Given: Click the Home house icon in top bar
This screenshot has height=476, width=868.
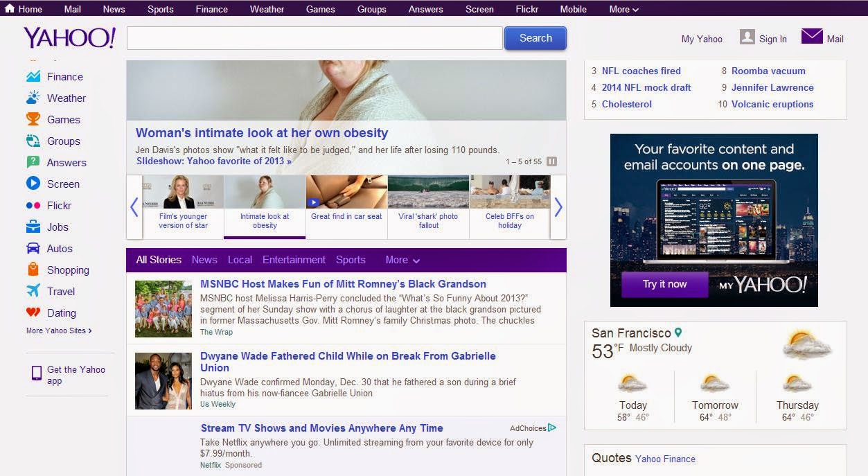Looking at the screenshot, I should pos(10,8).
